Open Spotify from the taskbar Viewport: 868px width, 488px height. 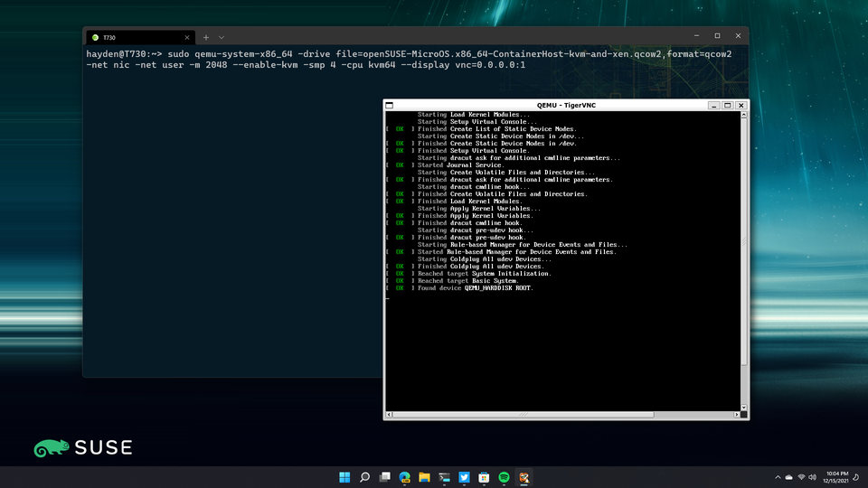coord(504,476)
